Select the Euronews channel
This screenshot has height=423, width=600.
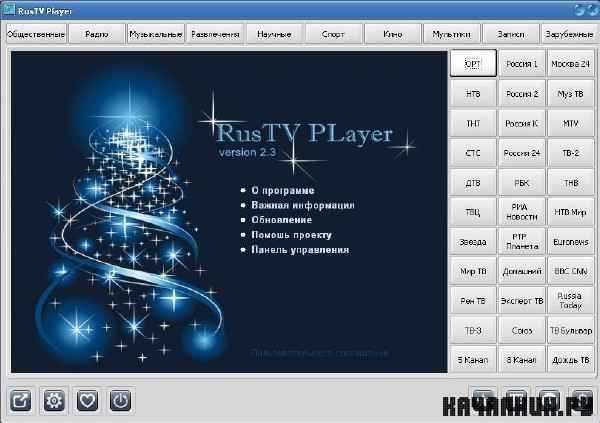coord(571,242)
